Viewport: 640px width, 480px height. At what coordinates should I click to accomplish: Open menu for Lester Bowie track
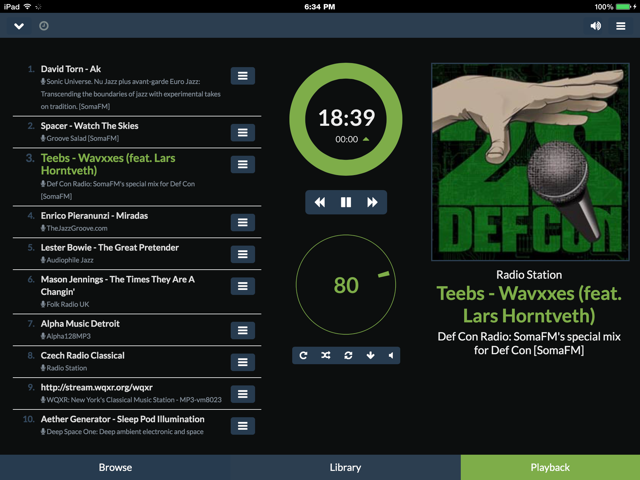[x=243, y=254]
